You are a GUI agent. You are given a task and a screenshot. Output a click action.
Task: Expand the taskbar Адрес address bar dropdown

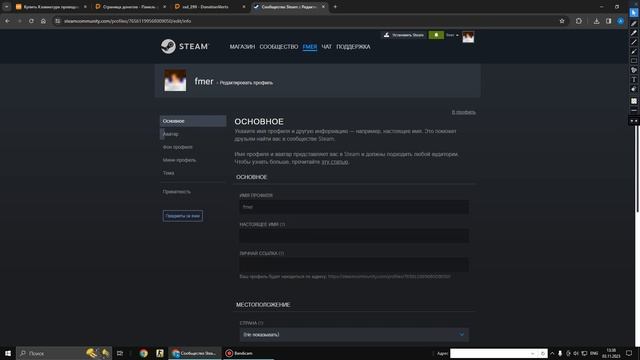tap(533, 353)
